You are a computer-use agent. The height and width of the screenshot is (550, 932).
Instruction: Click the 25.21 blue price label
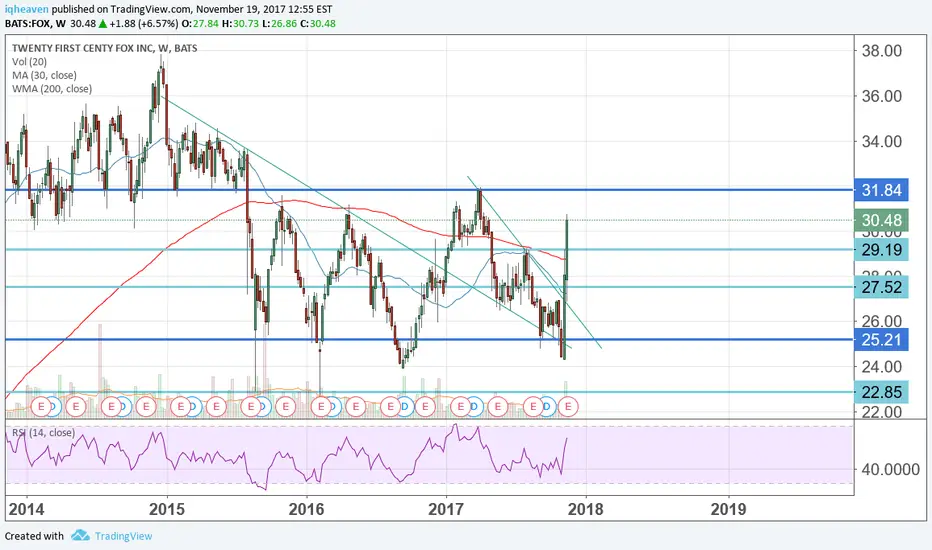(881, 340)
